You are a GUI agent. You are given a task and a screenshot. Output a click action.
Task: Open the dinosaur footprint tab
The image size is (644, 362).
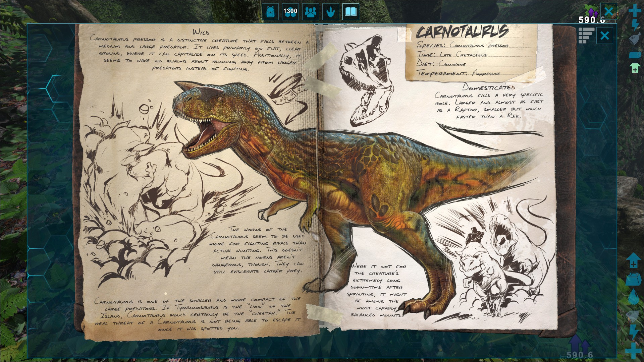pos(331,12)
